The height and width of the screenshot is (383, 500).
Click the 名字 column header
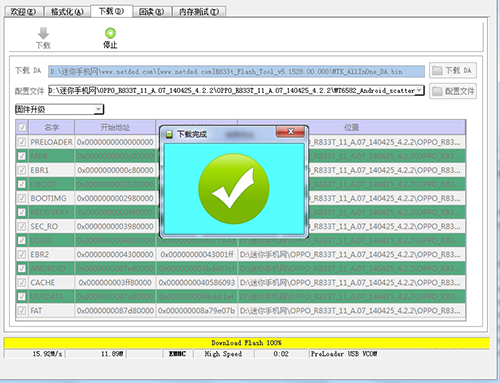click(52, 127)
